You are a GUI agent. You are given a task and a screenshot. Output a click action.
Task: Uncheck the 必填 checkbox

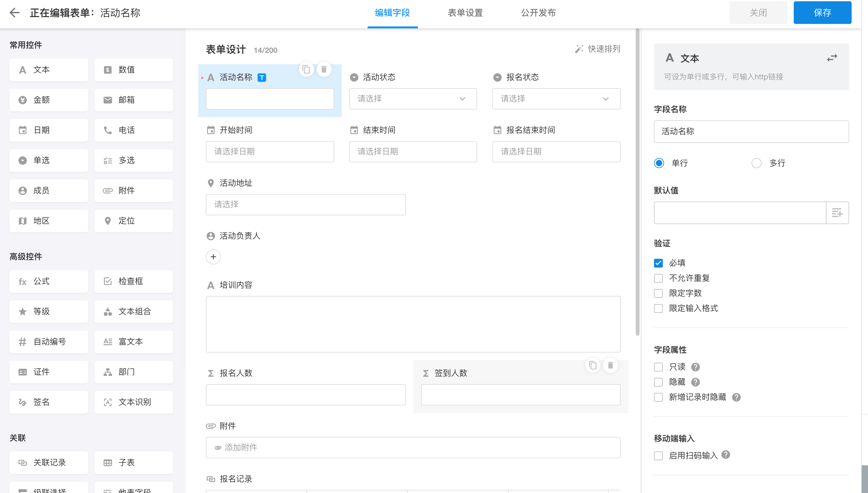[658, 263]
